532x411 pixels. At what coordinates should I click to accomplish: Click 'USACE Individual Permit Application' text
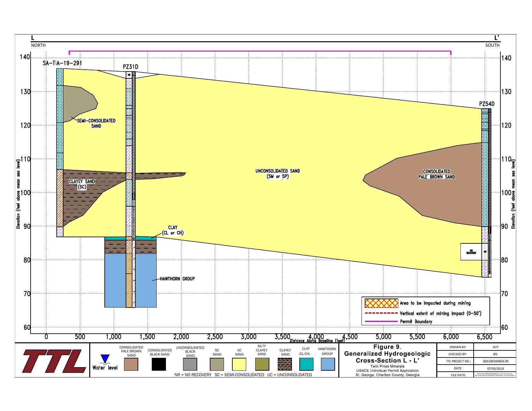coord(387,371)
